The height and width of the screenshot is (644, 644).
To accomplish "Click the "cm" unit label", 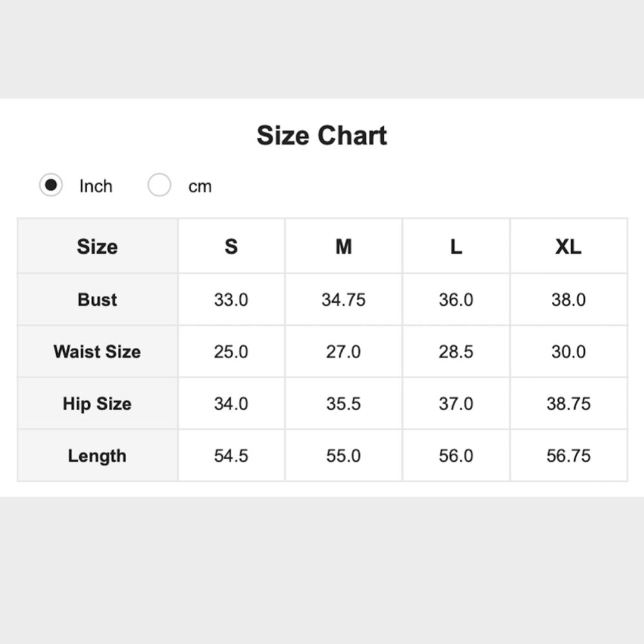I will click(x=200, y=186).
